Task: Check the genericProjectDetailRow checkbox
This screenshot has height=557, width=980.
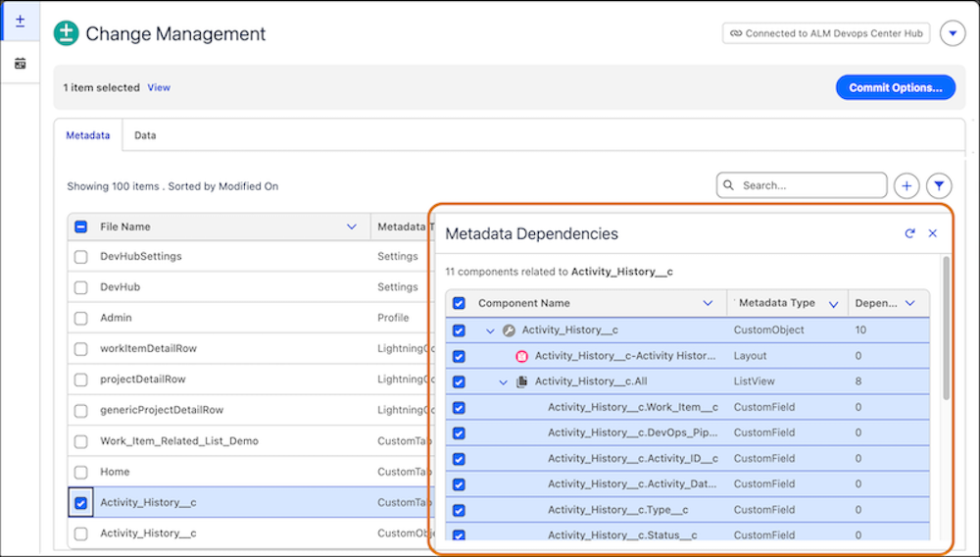Action: [x=80, y=411]
